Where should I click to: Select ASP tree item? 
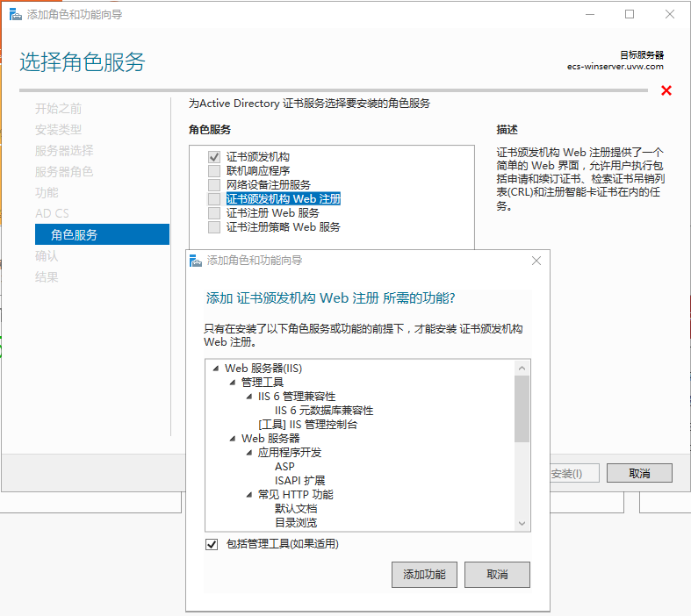284,467
